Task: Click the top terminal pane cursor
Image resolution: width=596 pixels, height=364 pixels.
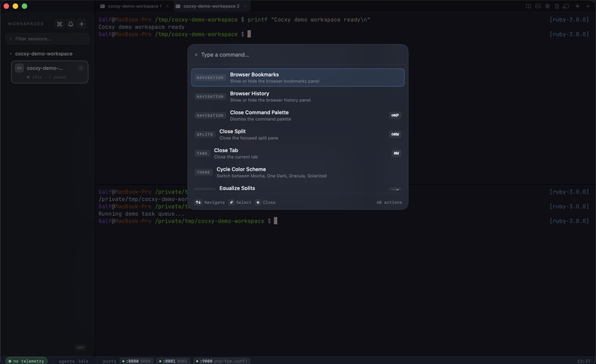Action: click(250, 34)
